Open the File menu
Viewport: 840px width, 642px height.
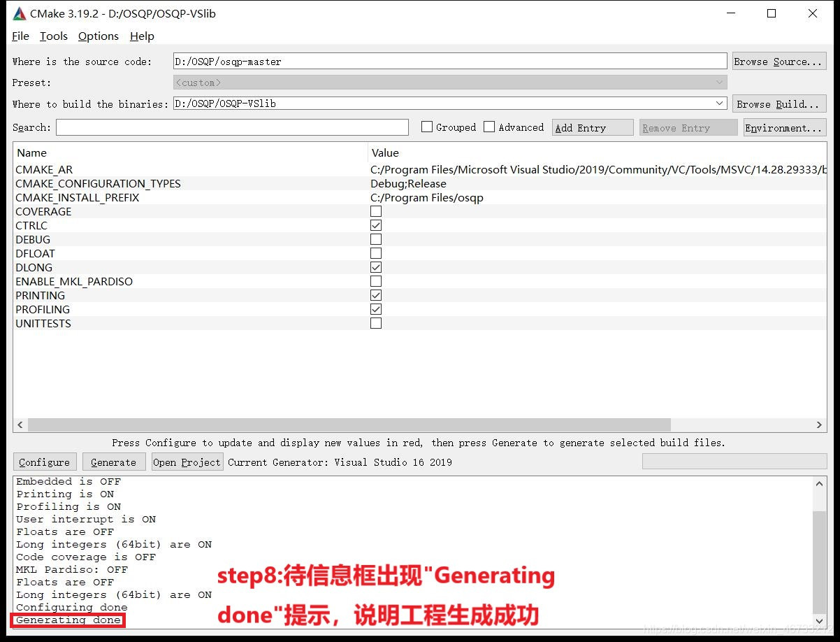20,36
